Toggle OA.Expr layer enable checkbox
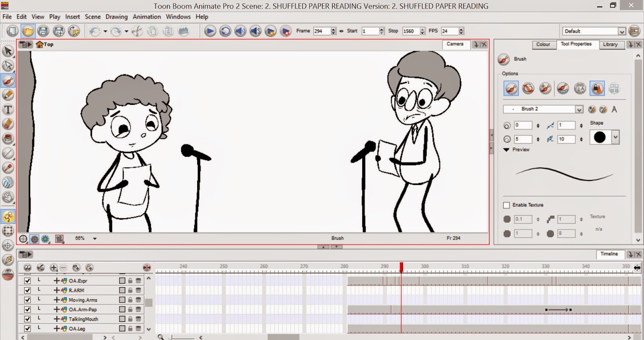The image size is (644, 340). coord(27,281)
